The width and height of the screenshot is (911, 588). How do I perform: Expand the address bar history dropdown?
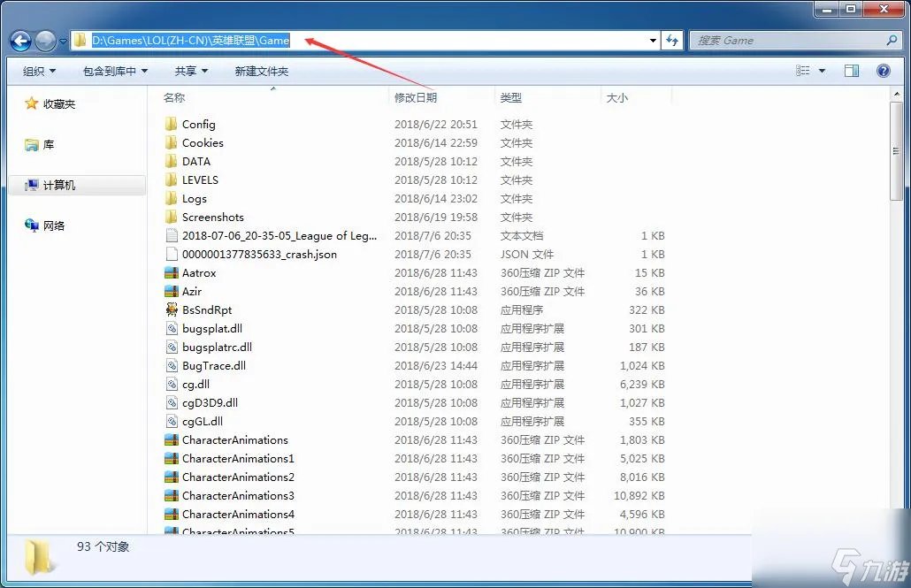653,41
